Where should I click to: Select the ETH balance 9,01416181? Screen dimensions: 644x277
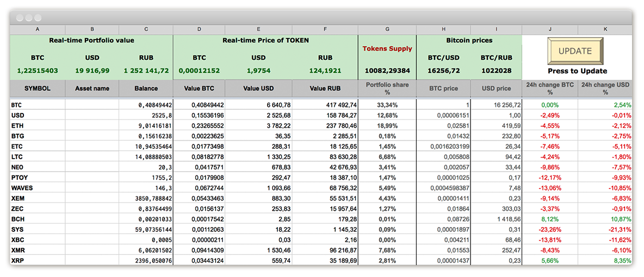click(x=146, y=125)
